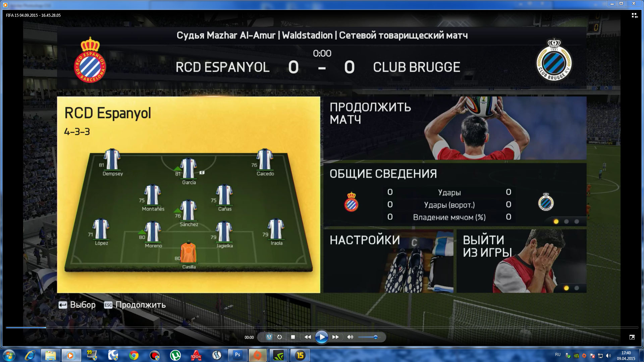Open Google Chrome from taskbar

click(x=134, y=355)
